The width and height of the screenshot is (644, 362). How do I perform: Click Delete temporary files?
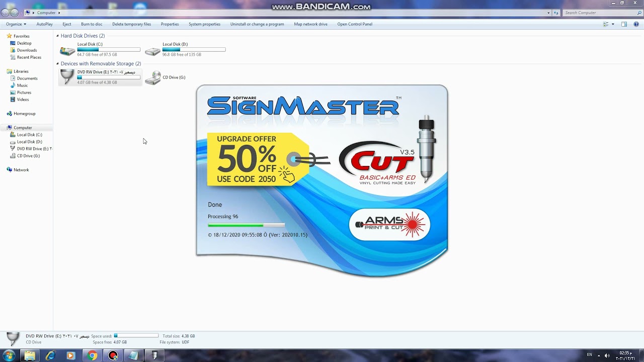[131, 24]
